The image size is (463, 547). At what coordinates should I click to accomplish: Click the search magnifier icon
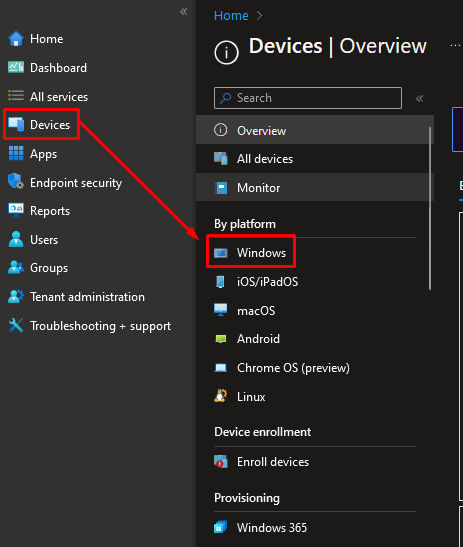tap(225, 98)
